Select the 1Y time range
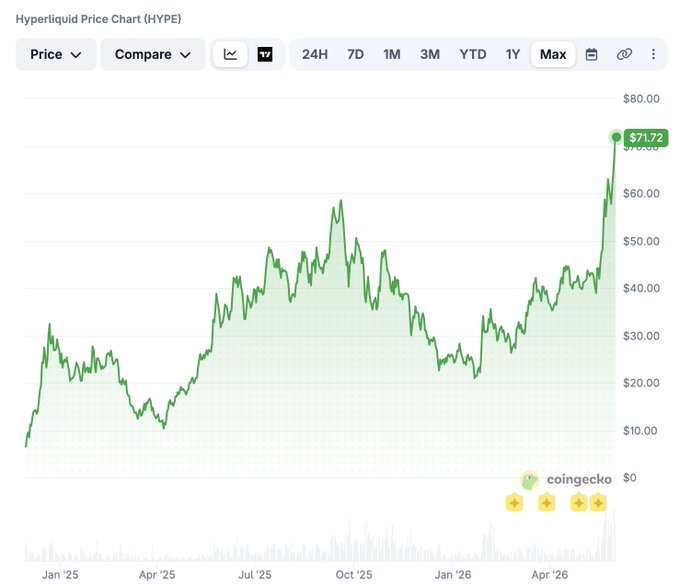 513,54
